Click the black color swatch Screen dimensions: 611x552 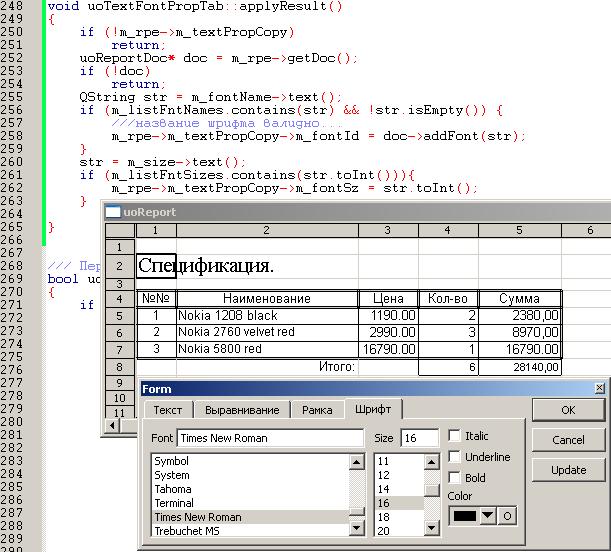[x=463, y=515]
